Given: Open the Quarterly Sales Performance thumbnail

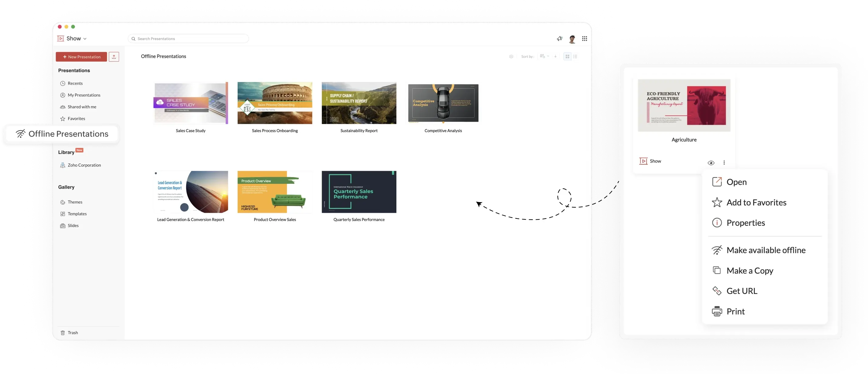Looking at the screenshot, I should coord(359,192).
